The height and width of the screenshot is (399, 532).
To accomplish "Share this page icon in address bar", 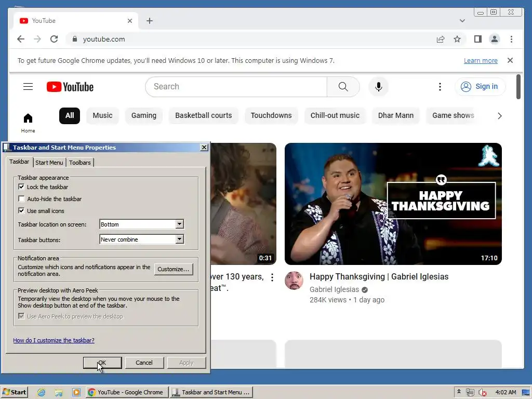I will [441, 39].
